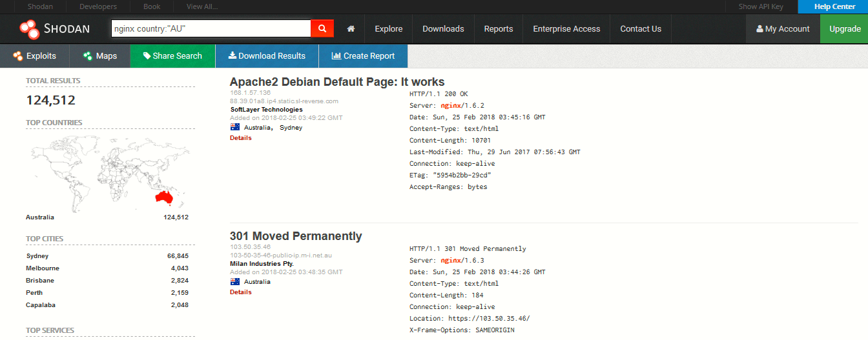
Task: Click the red search magnifier button
Action: [x=322, y=28]
